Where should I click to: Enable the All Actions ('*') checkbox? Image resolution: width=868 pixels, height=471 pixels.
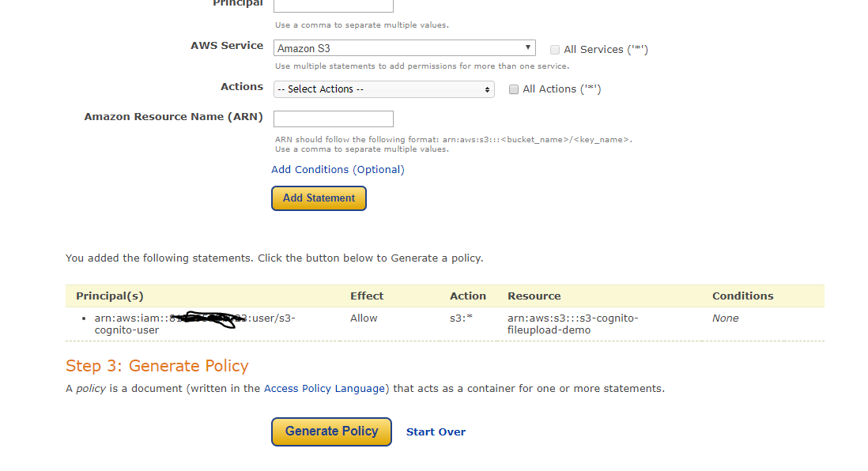[514, 89]
